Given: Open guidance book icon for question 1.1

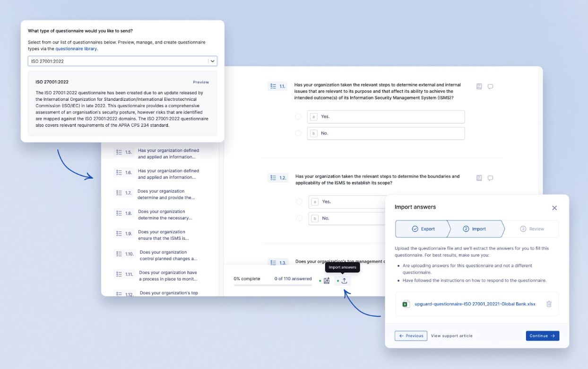Looking at the screenshot, I should (479, 87).
